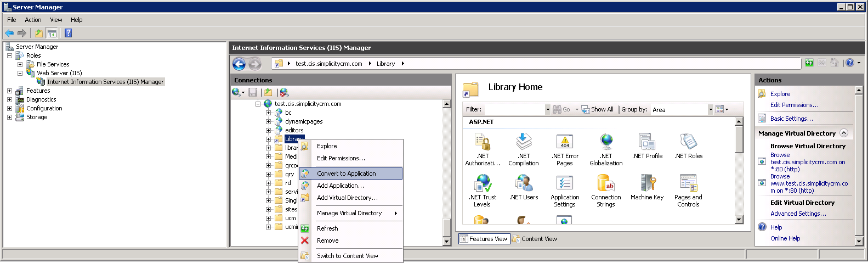Click the Up One Level toolbar icon
Viewport: 868px width, 263px height.
coord(39,33)
